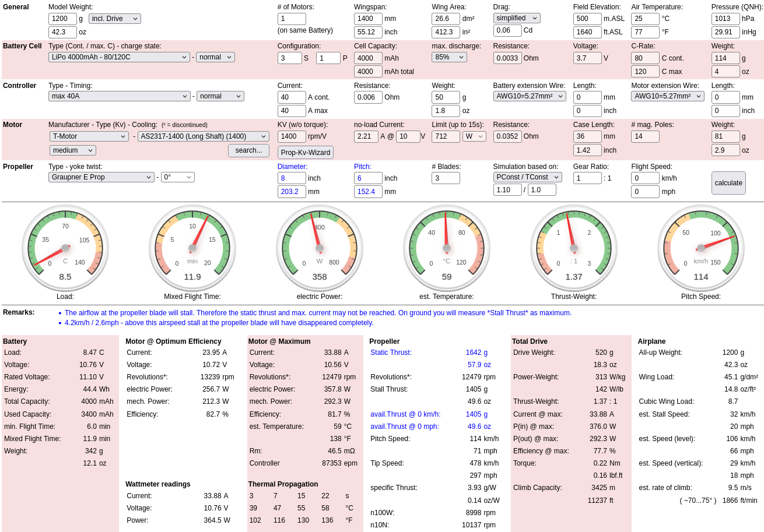Screen dimensions: 764x532
Task: Click the est. Temperature gauge
Action: (447, 248)
